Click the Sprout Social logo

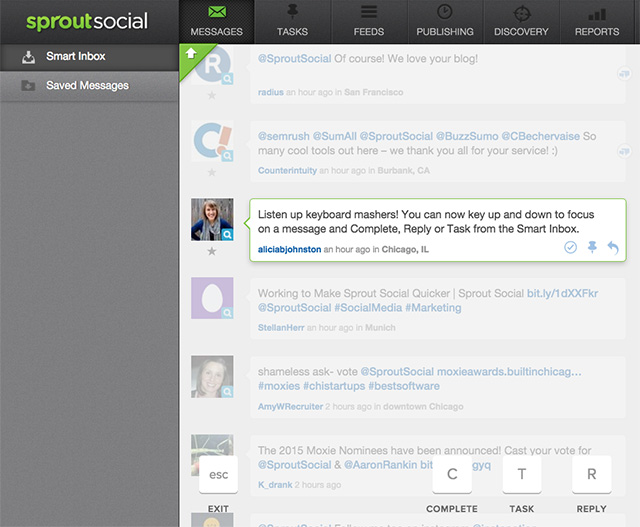(87, 22)
